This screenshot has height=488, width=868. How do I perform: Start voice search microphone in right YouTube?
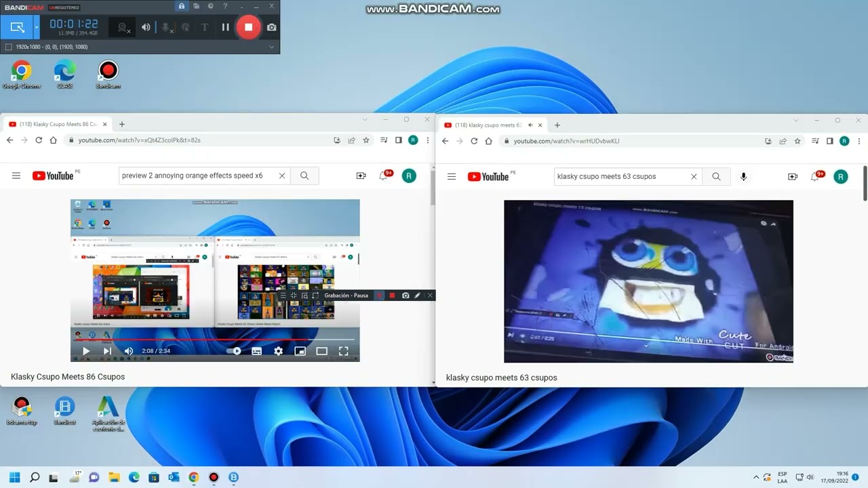(x=743, y=176)
